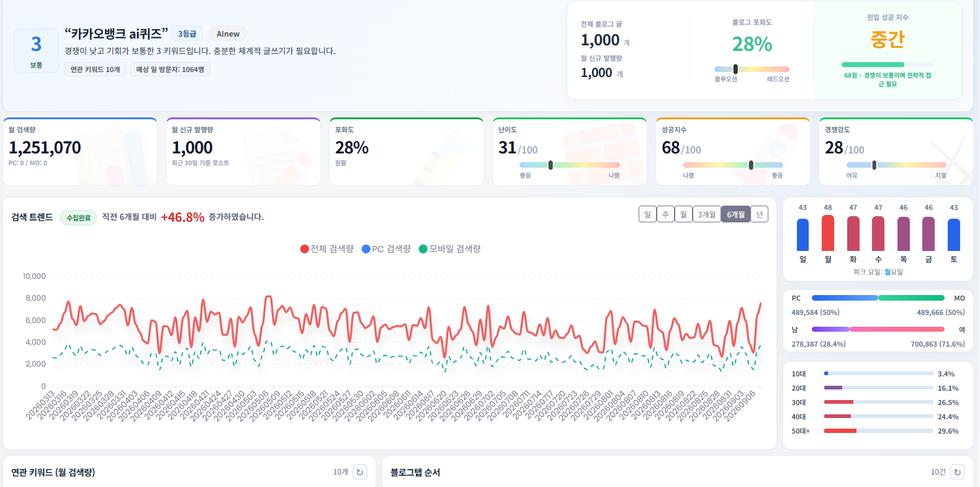
Task: Click the AInew badge
Action: click(228, 34)
